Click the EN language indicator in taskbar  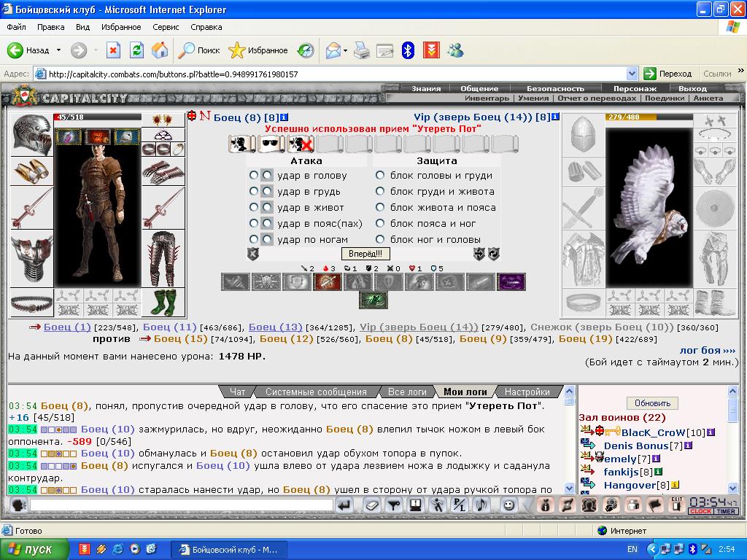point(632,549)
